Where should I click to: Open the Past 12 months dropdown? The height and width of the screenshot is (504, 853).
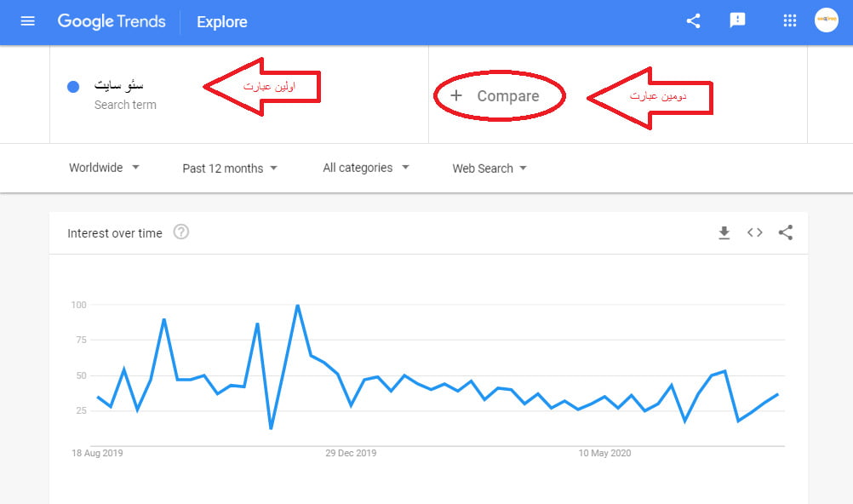(x=230, y=169)
